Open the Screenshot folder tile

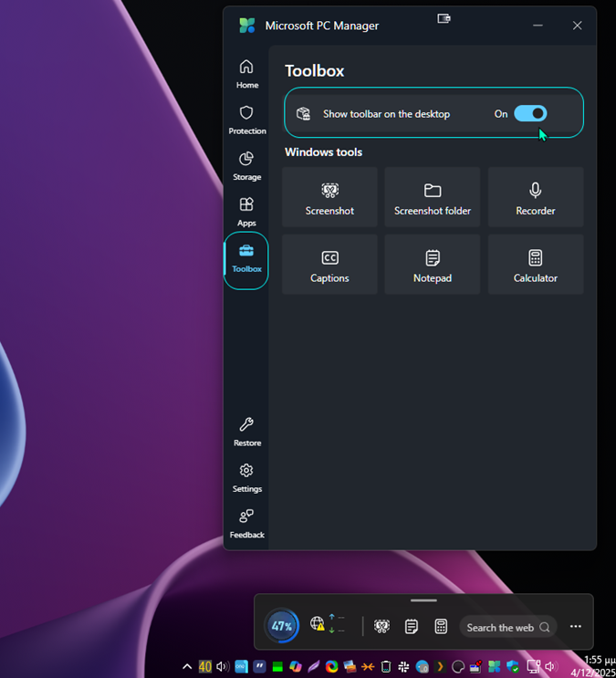click(433, 197)
